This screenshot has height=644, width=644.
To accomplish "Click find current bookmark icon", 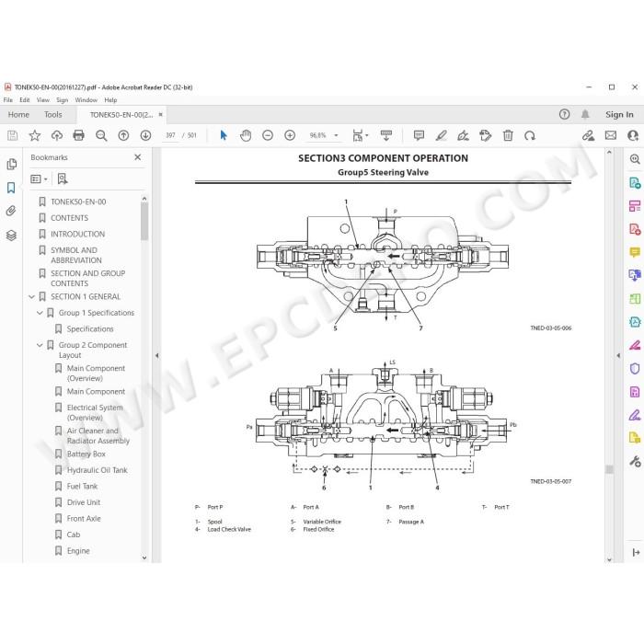I will pos(63,178).
